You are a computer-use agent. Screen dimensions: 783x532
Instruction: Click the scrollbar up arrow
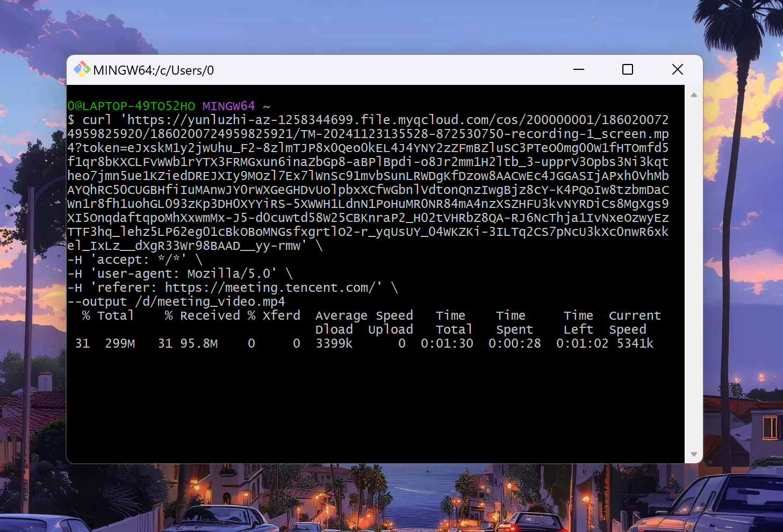click(694, 94)
